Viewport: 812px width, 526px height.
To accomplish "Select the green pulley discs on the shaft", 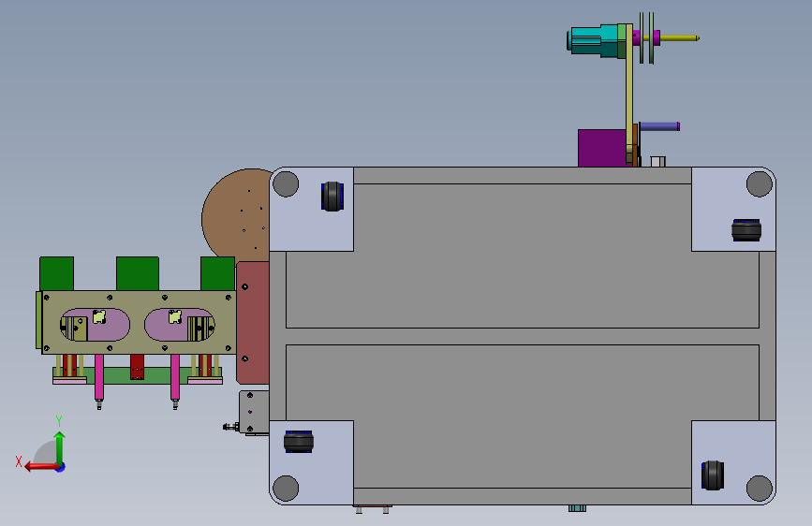I will click(x=646, y=38).
